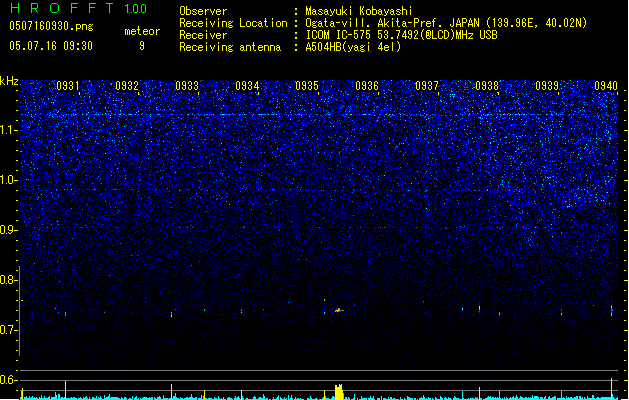
Task: Select the file name 0507160930.png
Action: [x=51, y=26]
